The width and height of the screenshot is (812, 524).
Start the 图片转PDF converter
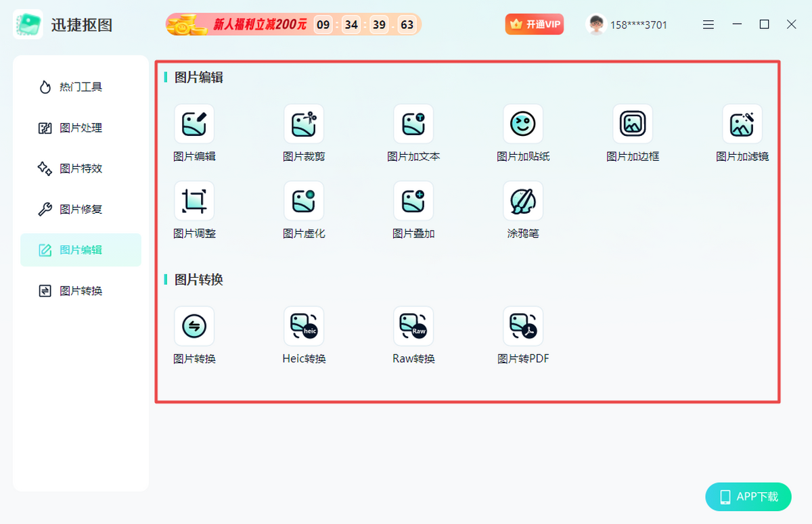coord(523,327)
